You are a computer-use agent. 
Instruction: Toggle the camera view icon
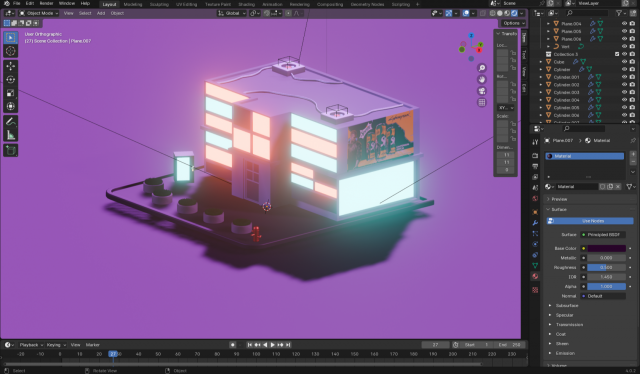(482, 91)
